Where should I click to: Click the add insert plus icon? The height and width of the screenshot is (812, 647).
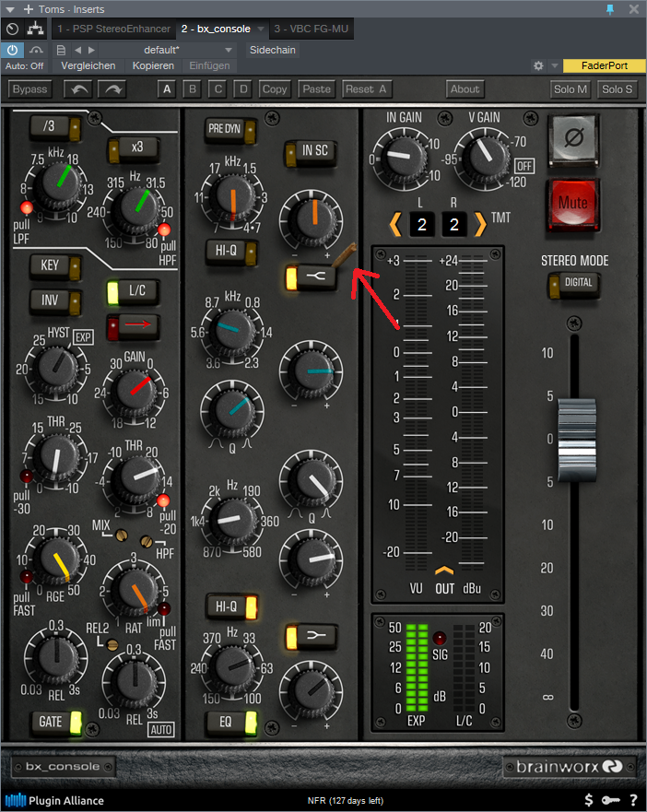[x=29, y=9]
